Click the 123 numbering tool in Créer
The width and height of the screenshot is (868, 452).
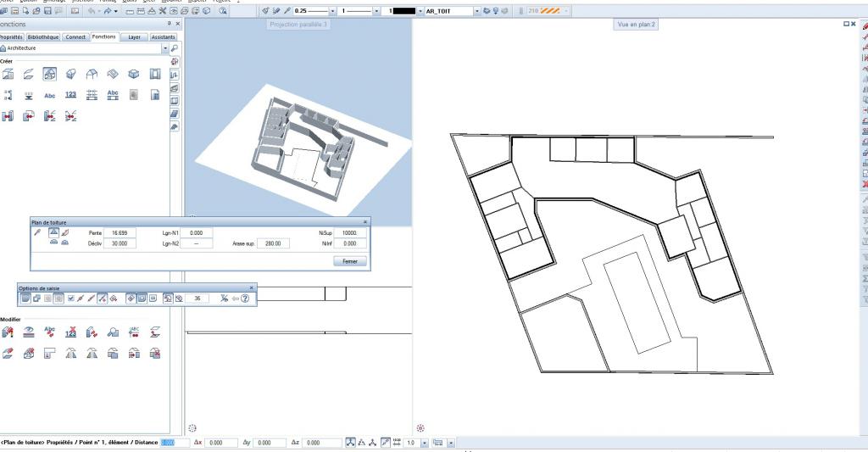tap(70, 95)
